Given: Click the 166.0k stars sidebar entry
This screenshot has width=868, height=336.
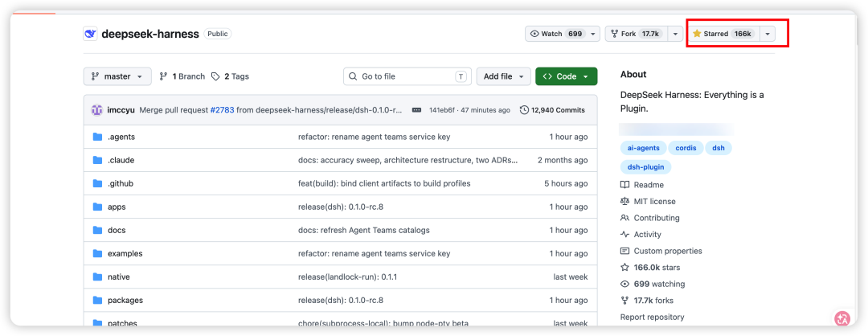Looking at the screenshot, I should point(649,268).
